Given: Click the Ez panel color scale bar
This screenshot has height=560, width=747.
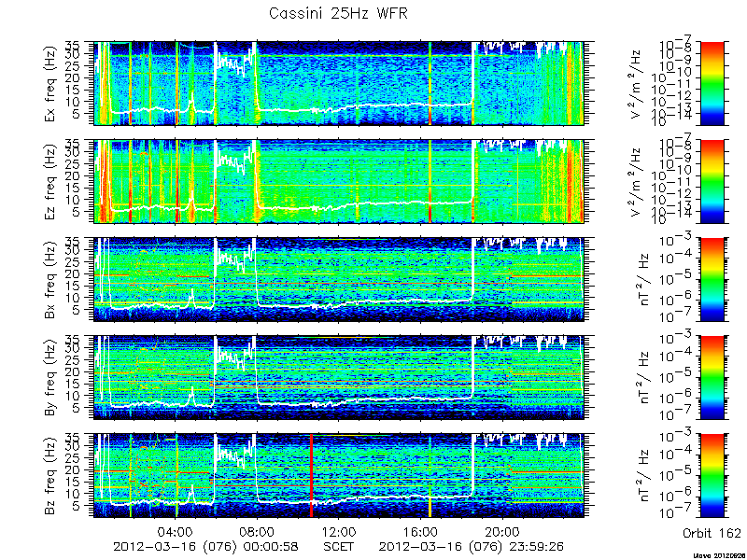Looking at the screenshot, I should (x=712, y=181).
